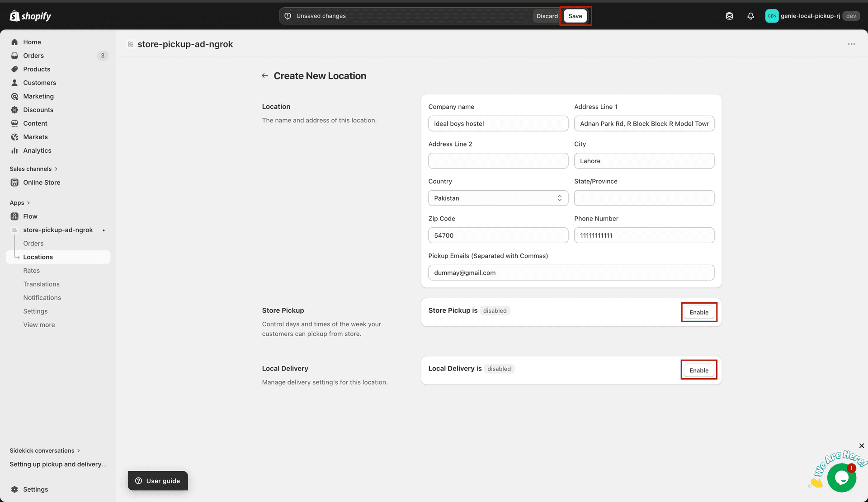
Task: Open the Flow app in the sidebar
Action: (30, 216)
